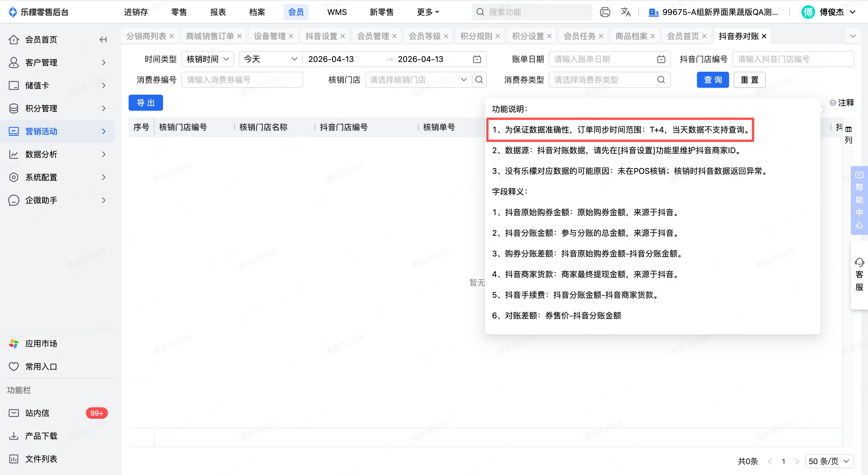Close the 会员管理 tab

[394, 36]
